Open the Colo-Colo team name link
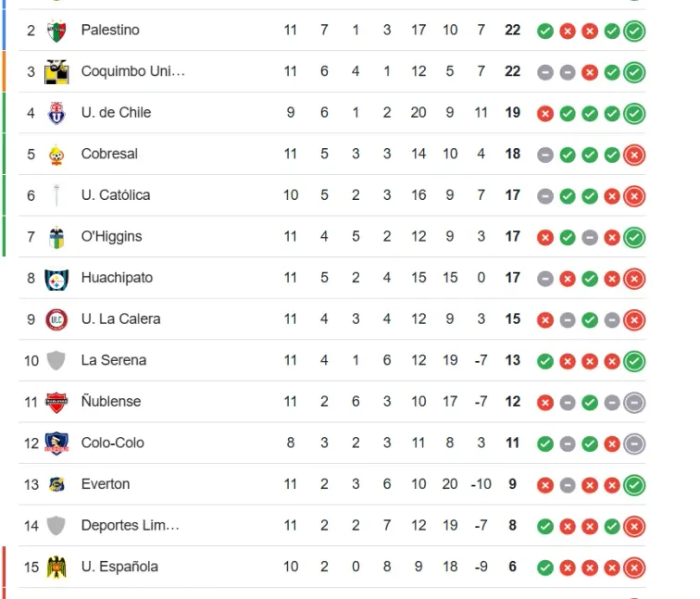The width and height of the screenshot is (700, 599). pyautogui.click(x=113, y=443)
